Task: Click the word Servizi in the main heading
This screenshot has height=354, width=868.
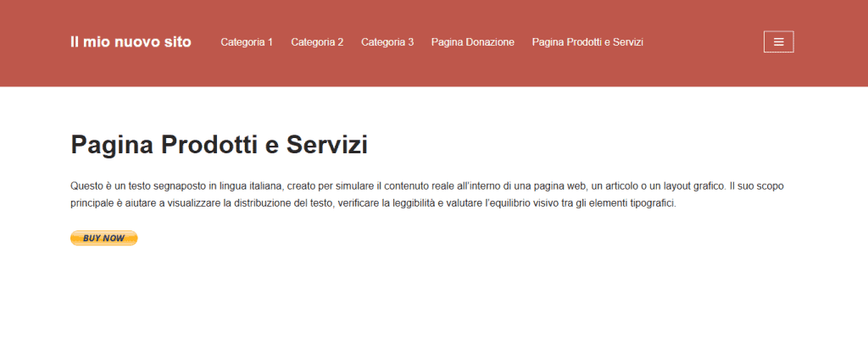Action: (x=326, y=145)
